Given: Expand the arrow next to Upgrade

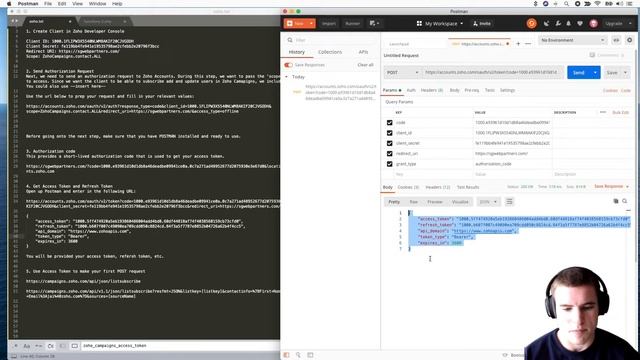Looking at the screenshot, I should [630, 24].
